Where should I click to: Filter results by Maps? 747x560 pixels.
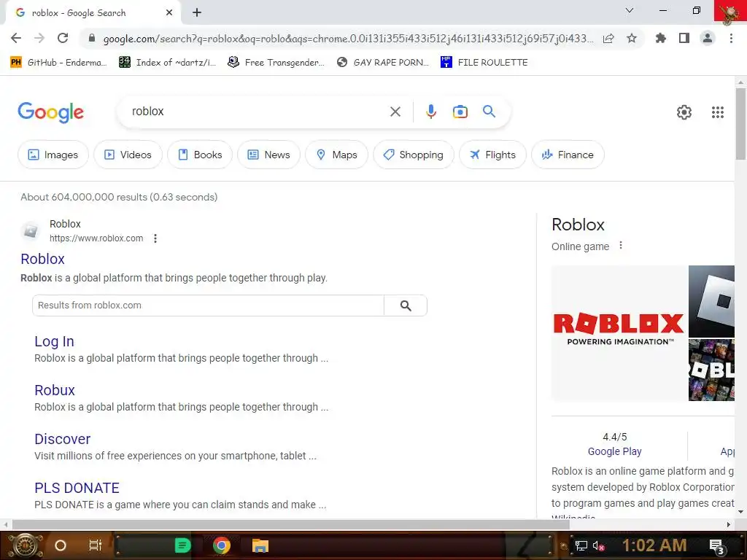(x=336, y=155)
